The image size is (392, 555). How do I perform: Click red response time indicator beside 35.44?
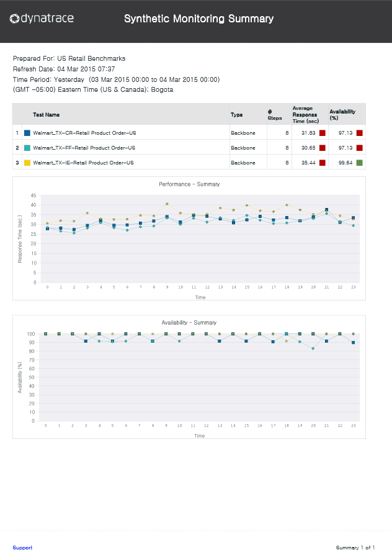coord(323,163)
